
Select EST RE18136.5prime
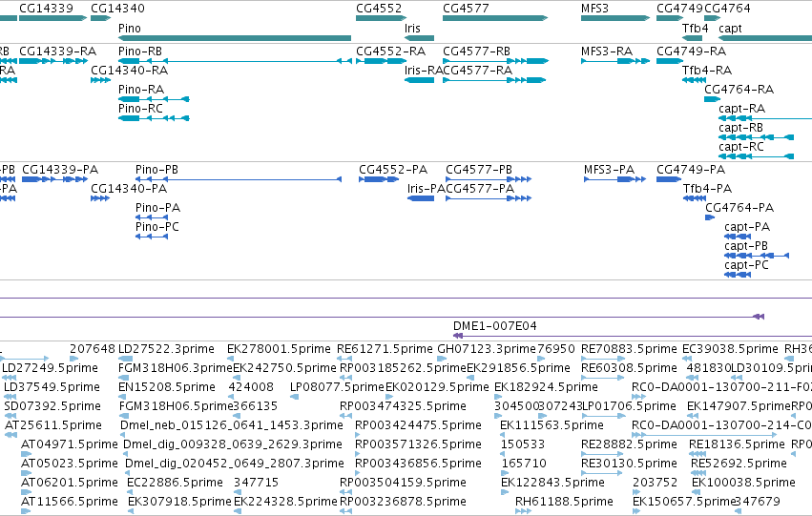pyautogui.click(x=697, y=454)
